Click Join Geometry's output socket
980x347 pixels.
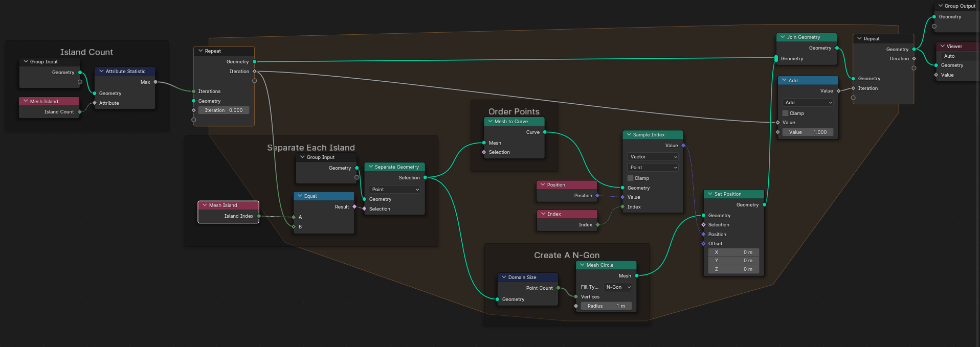click(837, 48)
